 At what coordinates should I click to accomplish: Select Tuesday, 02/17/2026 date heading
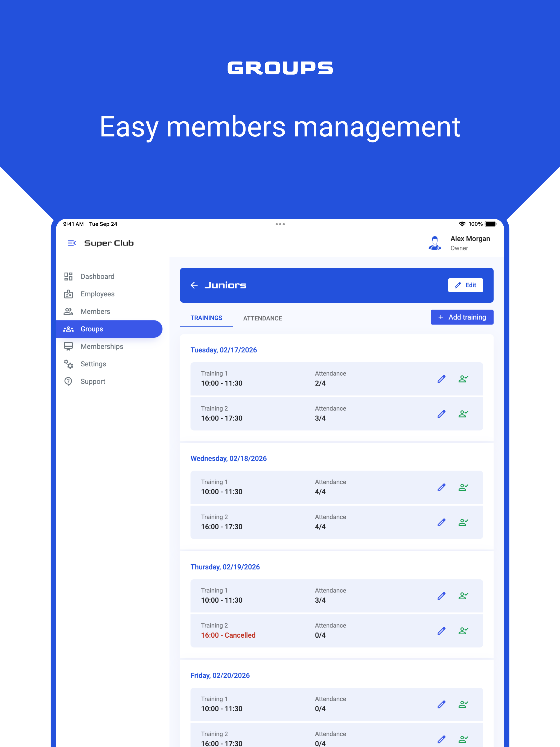coord(224,350)
